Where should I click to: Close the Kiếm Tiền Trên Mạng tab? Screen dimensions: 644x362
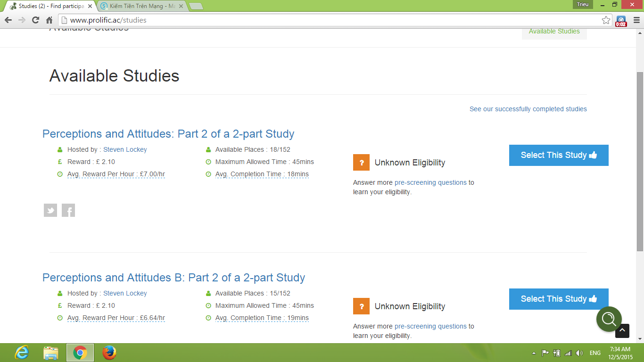click(182, 7)
